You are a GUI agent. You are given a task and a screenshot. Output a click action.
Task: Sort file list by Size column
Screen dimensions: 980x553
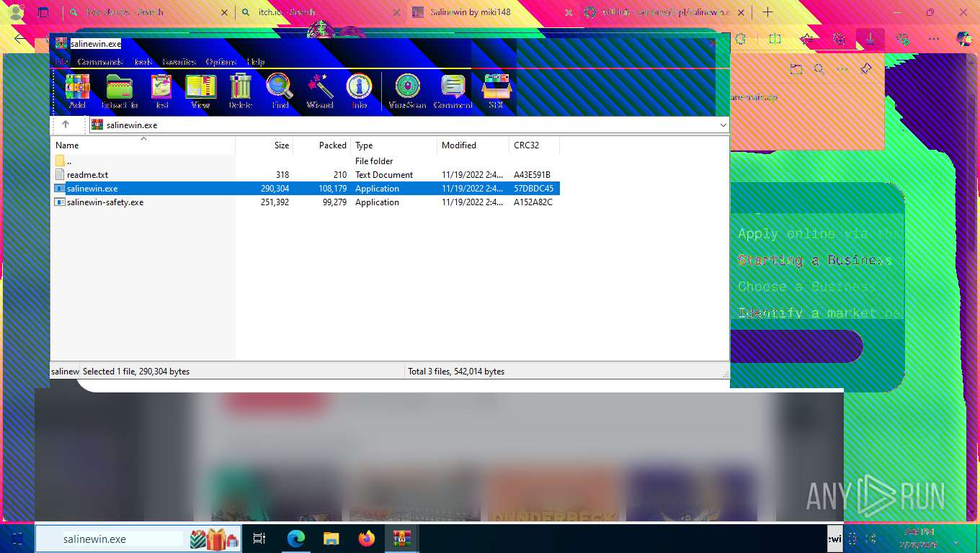(264, 145)
